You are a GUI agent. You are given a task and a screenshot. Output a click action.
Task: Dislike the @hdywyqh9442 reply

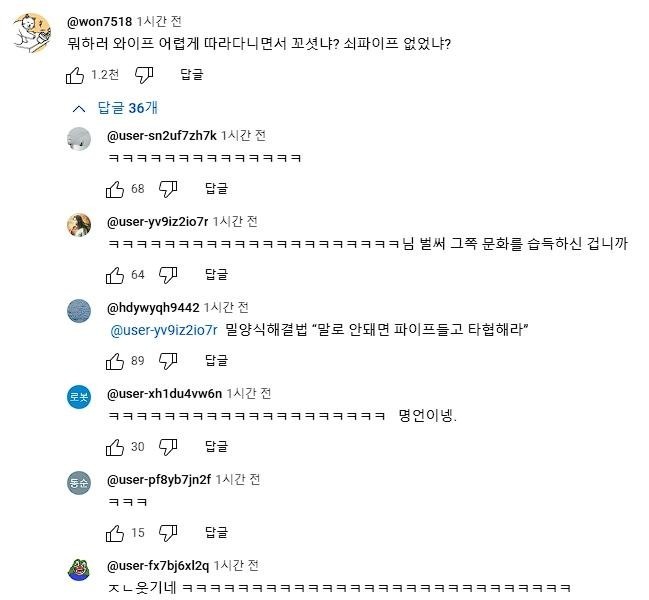pos(168,360)
